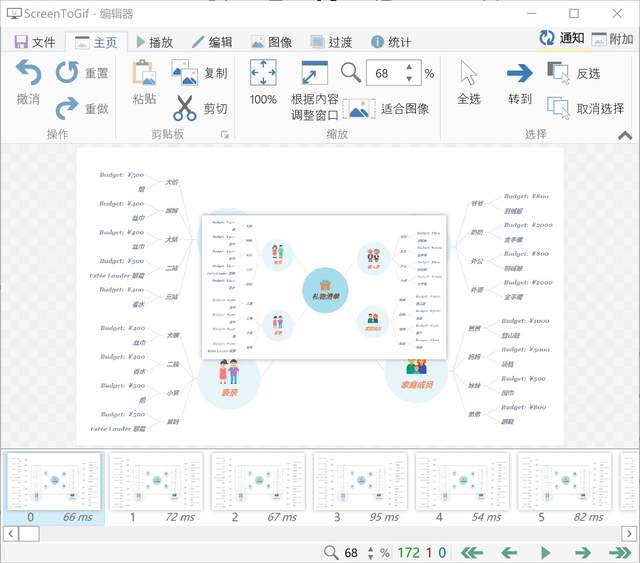Click the mind map preview image
Screen dimensions: 640x563
pos(320,297)
